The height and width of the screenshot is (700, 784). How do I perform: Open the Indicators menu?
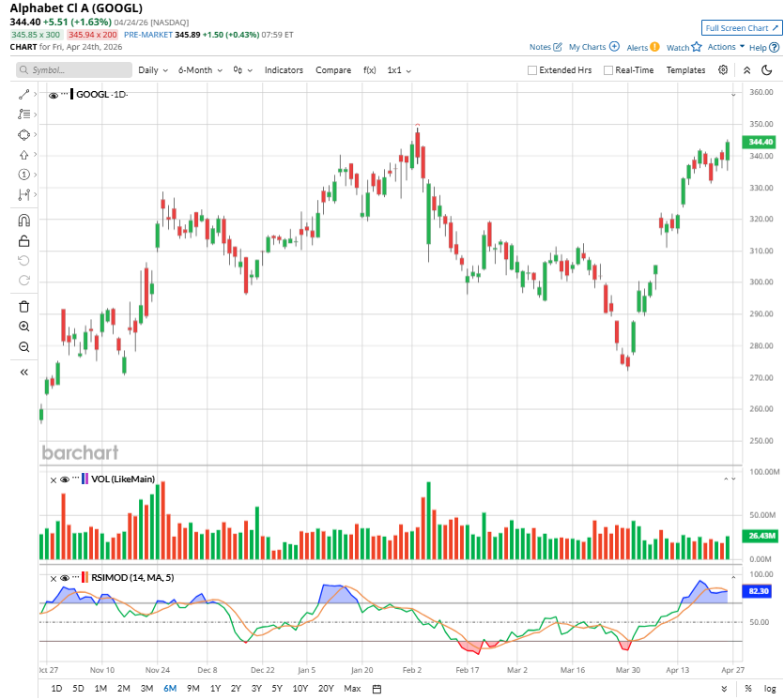click(x=284, y=70)
